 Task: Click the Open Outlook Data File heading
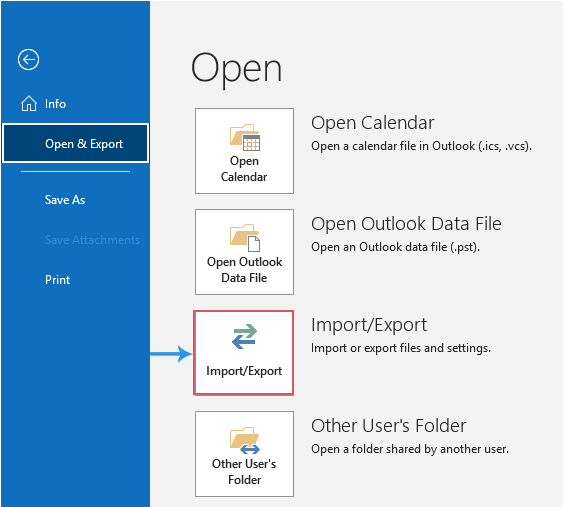[406, 224]
